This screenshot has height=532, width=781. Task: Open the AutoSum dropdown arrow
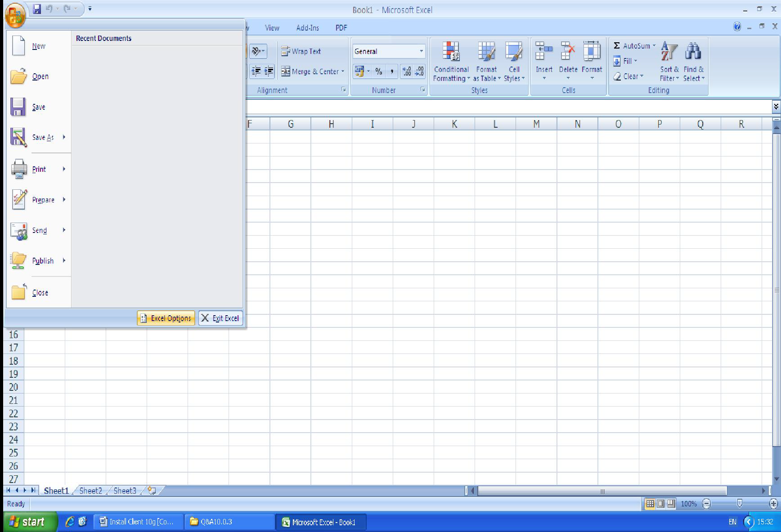click(654, 46)
